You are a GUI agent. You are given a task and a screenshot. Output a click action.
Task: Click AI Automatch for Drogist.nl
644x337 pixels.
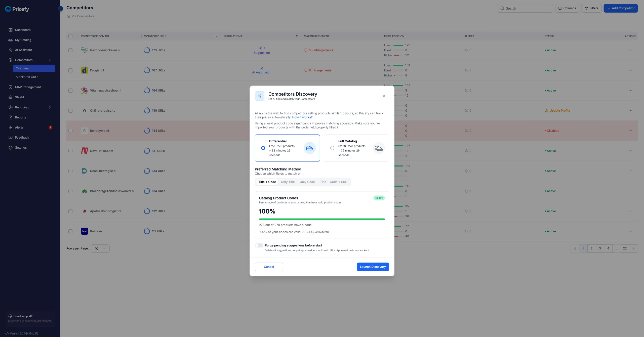[262, 71]
